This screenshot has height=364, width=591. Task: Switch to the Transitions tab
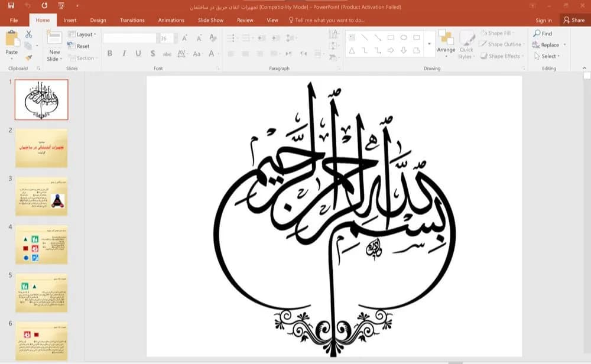coord(132,20)
